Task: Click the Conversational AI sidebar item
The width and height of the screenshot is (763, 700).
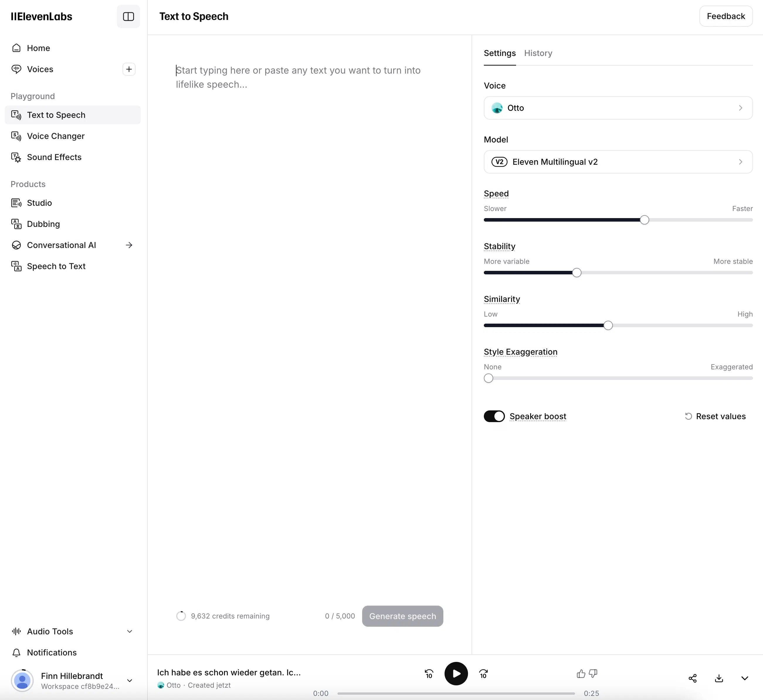Action: (x=72, y=245)
